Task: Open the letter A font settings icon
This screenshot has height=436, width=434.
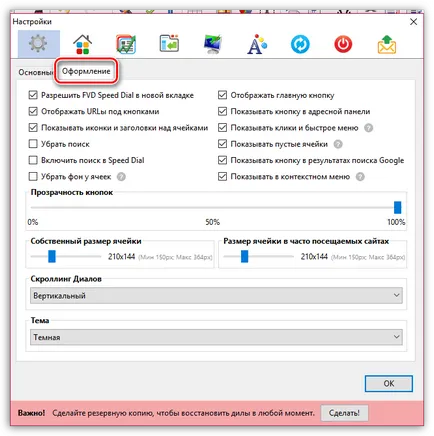Action: coord(257,44)
